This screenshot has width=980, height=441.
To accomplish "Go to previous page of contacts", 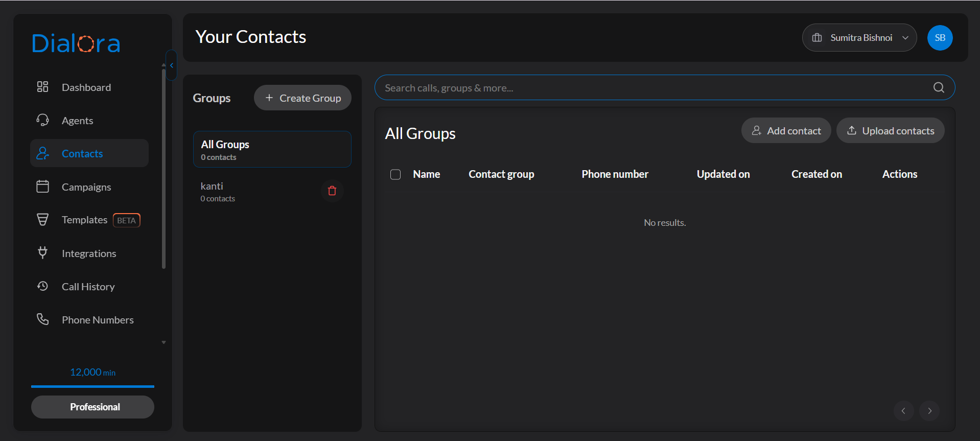I will pos(903,411).
